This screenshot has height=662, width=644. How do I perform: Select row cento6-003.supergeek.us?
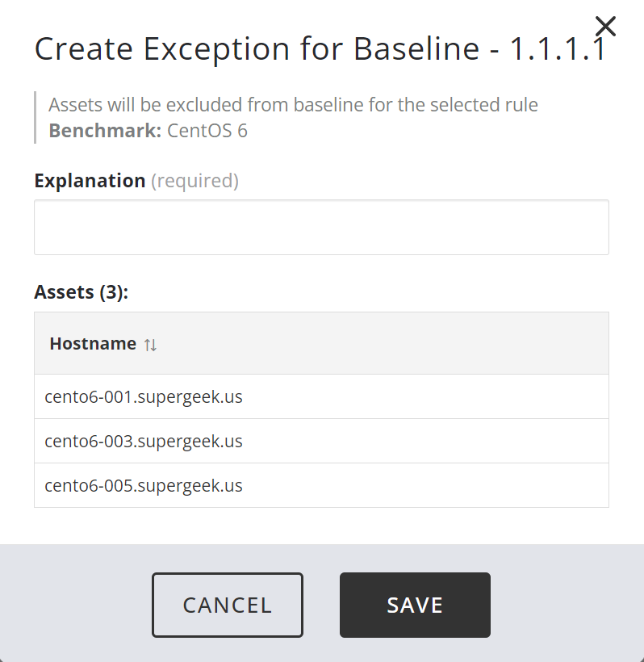pyautogui.click(x=144, y=442)
